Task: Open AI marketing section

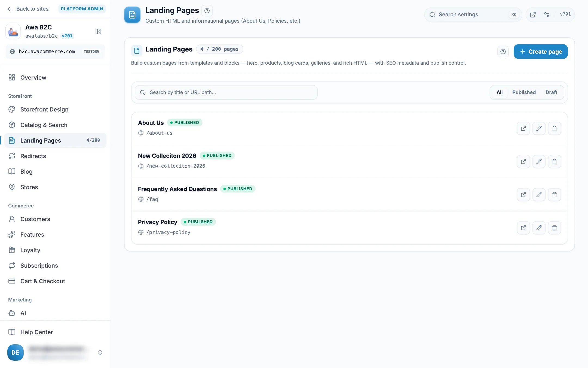Action: pyautogui.click(x=55, y=313)
